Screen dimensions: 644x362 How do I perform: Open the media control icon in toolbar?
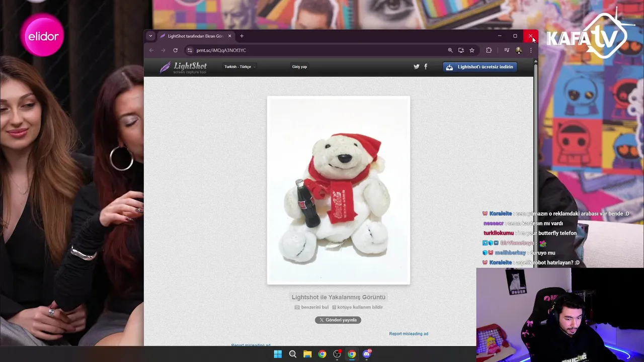[507, 50]
